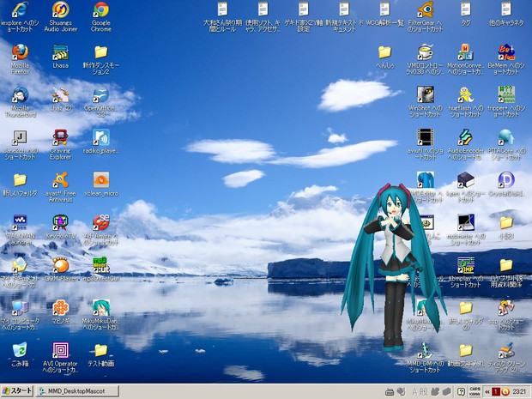
Task: Launch Mozilla Firefox from desktop
Action: 19,53
